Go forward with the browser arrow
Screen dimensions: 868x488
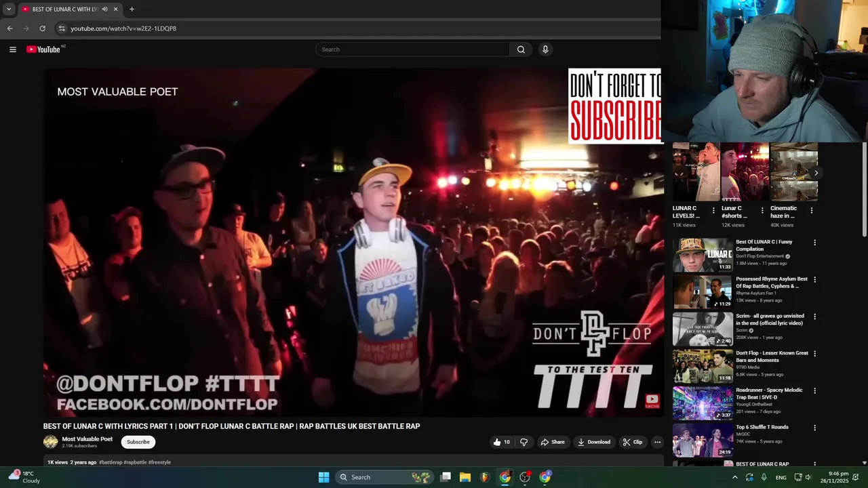pyautogui.click(x=26, y=28)
